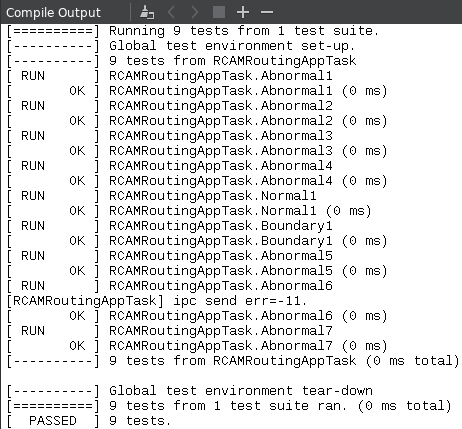Click line 'Global test environment set-up.'
The height and width of the screenshot is (429, 462).
click(x=181, y=46)
